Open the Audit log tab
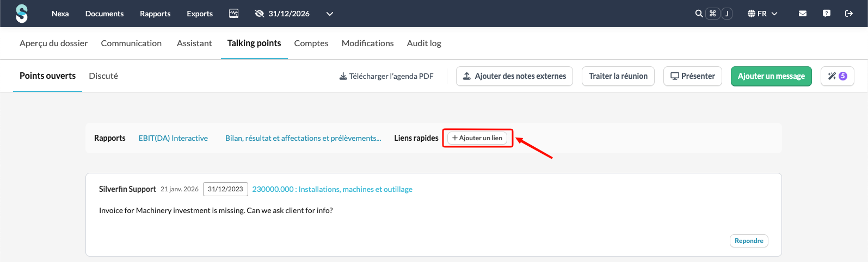868x262 pixels. coord(424,43)
